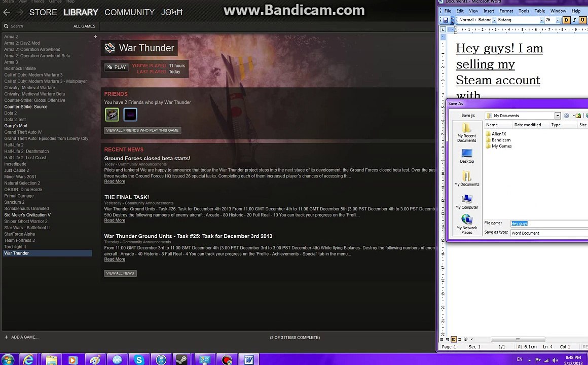The image size is (588, 365).
Task: Click the first friend avatar thumbnail
Action: point(112,115)
